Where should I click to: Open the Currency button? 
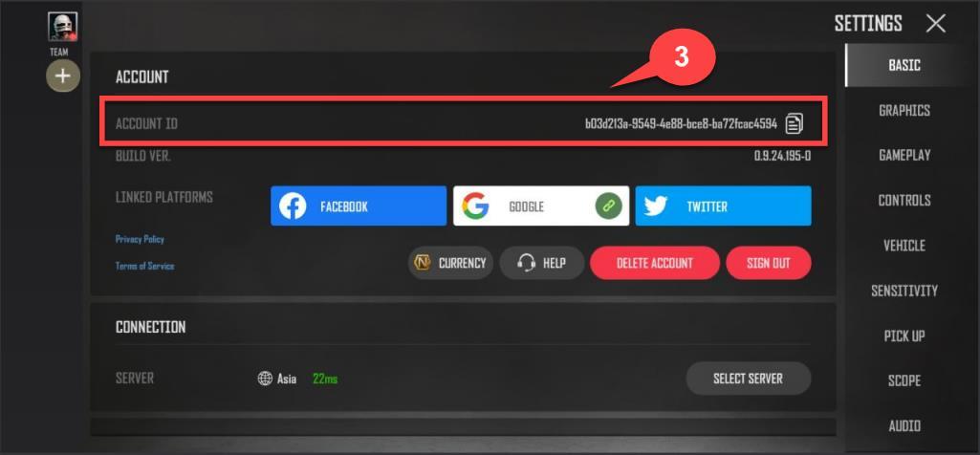(x=450, y=263)
